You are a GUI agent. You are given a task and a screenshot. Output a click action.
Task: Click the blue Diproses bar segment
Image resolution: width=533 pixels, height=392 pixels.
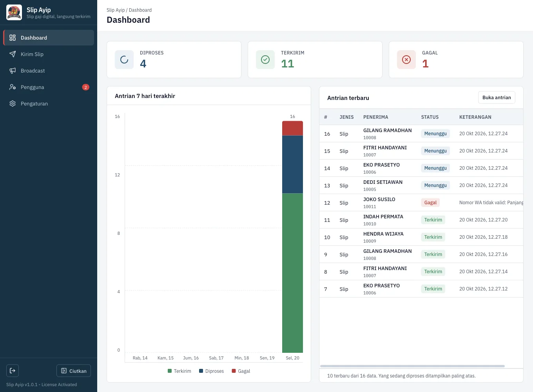coord(292,165)
